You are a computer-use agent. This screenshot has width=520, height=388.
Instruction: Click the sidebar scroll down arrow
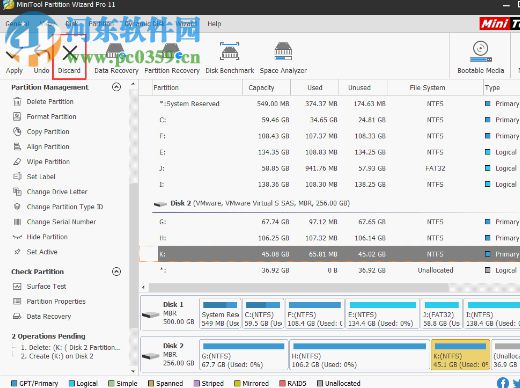(x=133, y=371)
